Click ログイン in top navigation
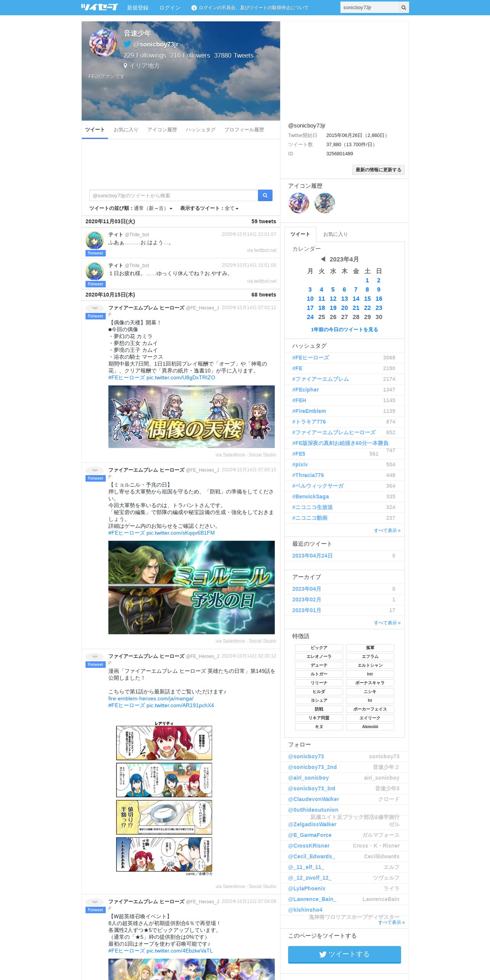Image resolution: width=490 pixels, height=980 pixels. tap(170, 8)
